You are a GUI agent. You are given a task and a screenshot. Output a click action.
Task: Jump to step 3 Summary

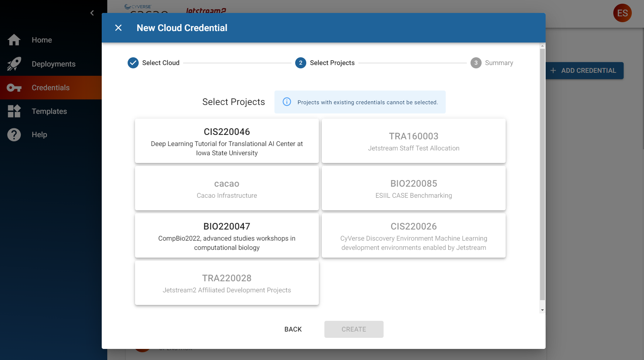point(476,63)
